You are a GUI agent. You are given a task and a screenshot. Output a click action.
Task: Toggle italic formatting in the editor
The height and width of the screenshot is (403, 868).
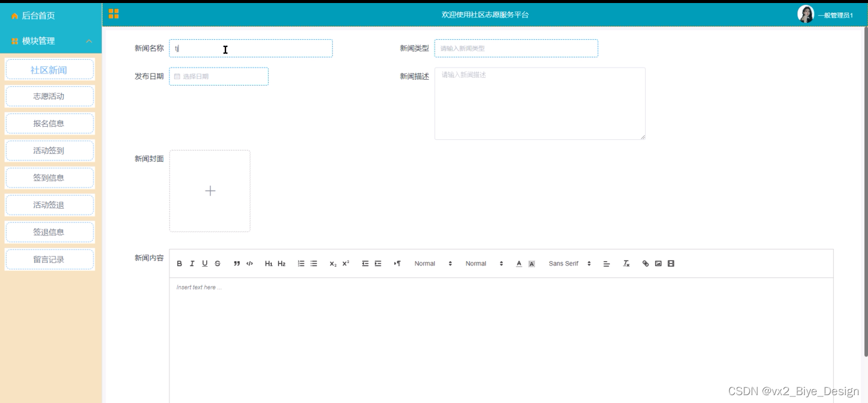click(192, 264)
